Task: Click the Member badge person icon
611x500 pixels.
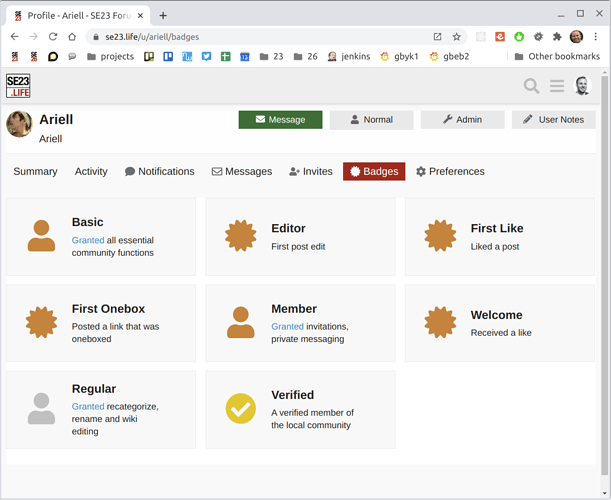Action: pyautogui.click(x=240, y=322)
